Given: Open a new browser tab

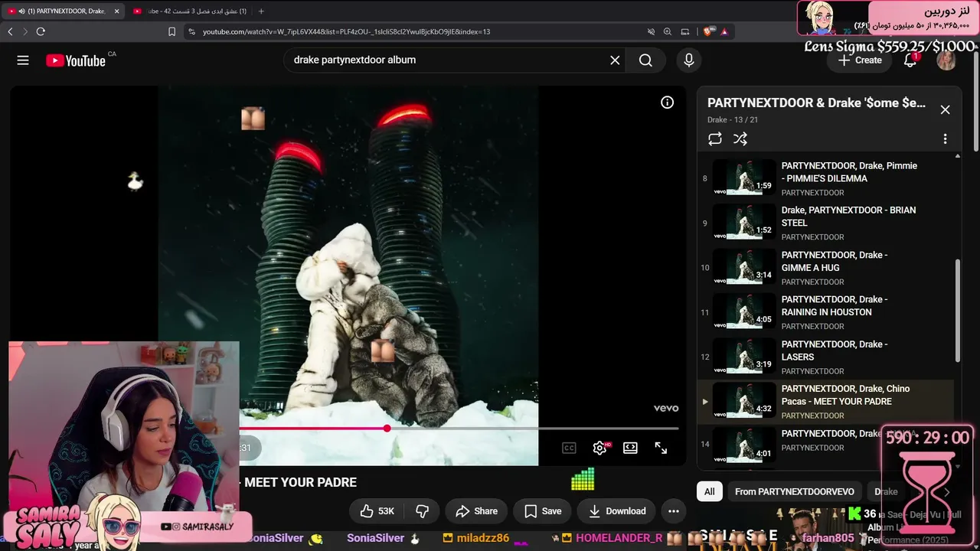Looking at the screenshot, I should tap(261, 11).
